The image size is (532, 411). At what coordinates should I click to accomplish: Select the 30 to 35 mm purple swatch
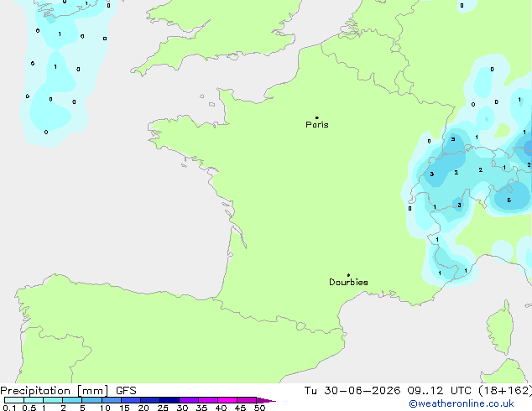pos(189,400)
